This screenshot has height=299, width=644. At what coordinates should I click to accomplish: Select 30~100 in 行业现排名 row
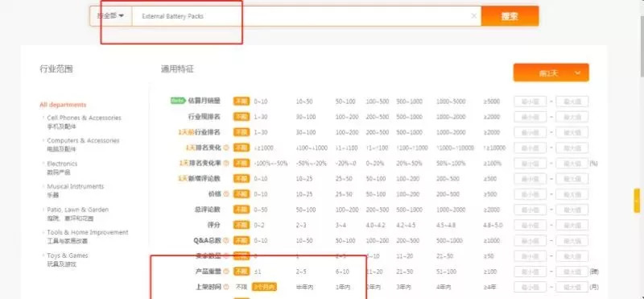[306, 117]
